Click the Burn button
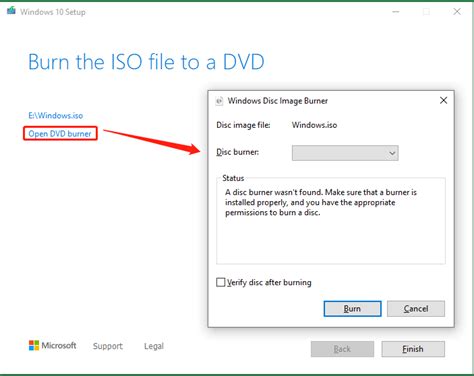The height and width of the screenshot is (376, 474). [x=352, y=309]
